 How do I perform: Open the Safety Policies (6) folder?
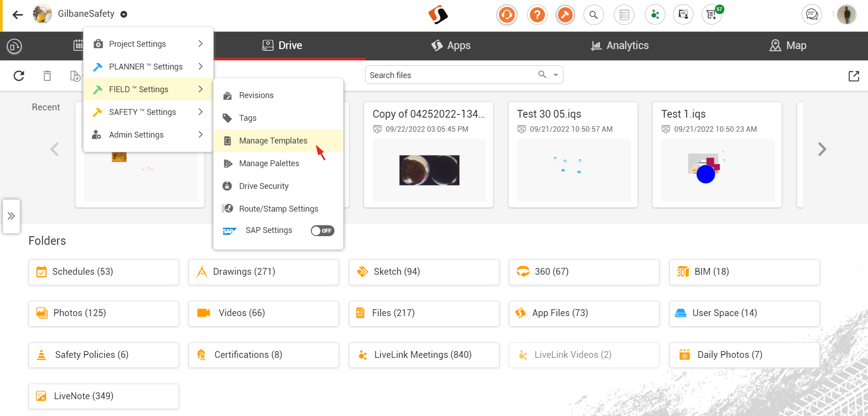104,355
